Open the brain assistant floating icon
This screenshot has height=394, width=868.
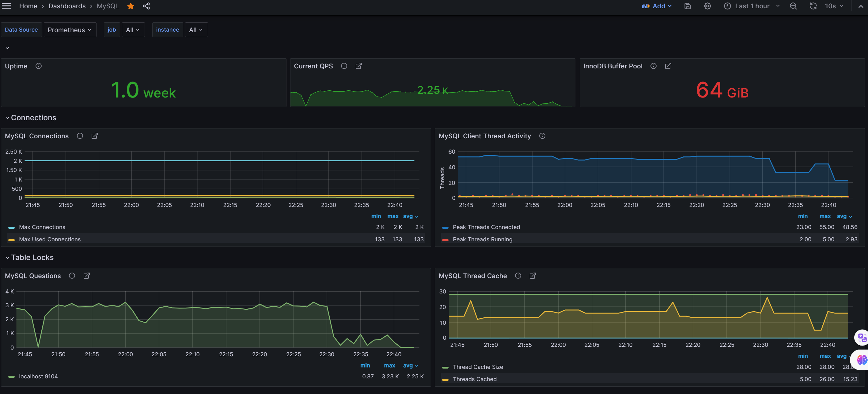click(x=860, y=360)
